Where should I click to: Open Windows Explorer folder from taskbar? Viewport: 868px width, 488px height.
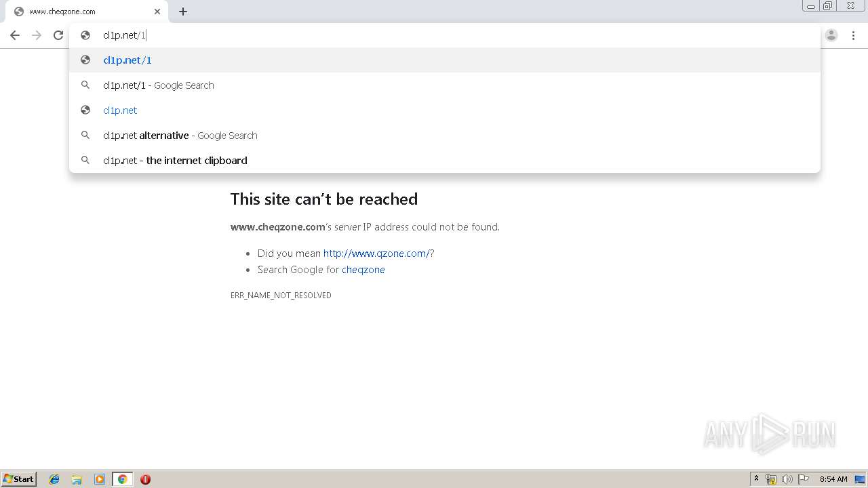(x=77, y=479)
